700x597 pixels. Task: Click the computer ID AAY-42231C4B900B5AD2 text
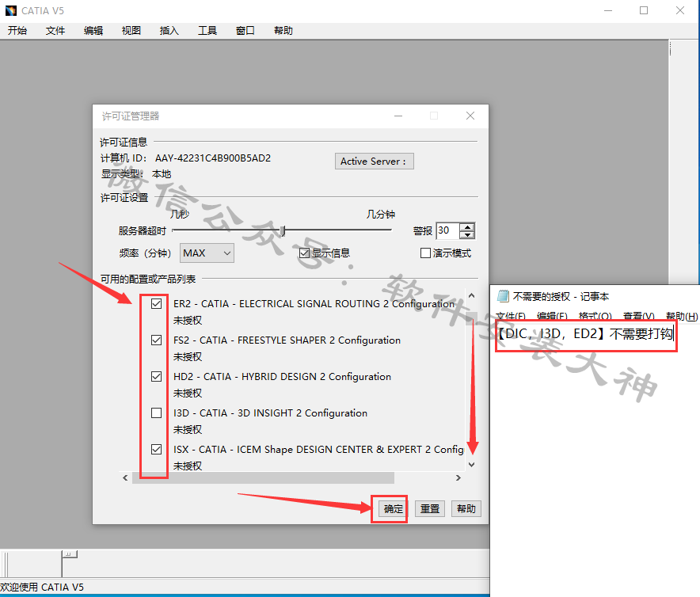tap(213, 158)
